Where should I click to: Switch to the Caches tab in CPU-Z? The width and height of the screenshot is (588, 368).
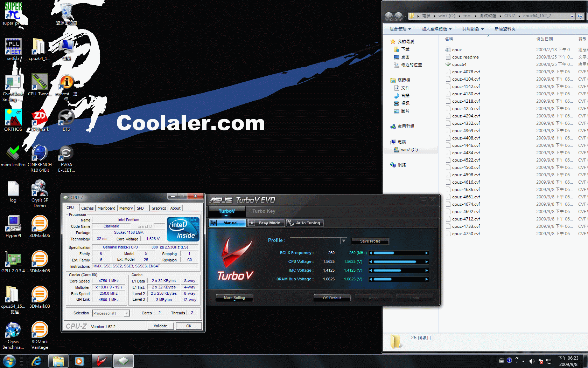coord(87,208)
